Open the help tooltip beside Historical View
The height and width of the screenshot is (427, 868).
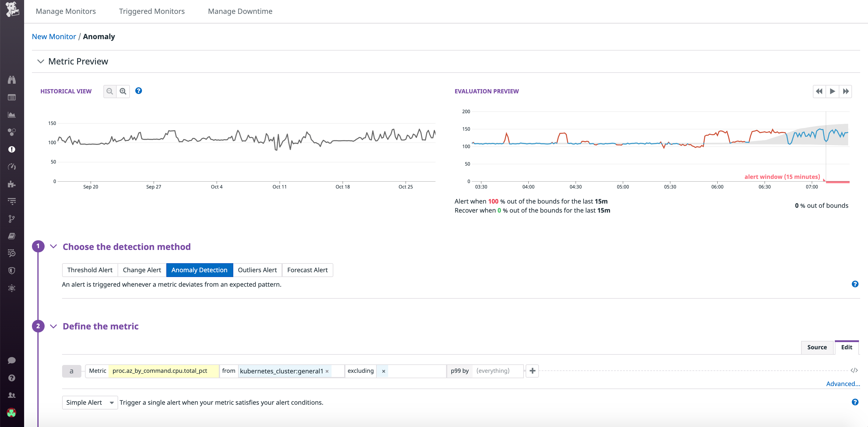click(139, 91)
